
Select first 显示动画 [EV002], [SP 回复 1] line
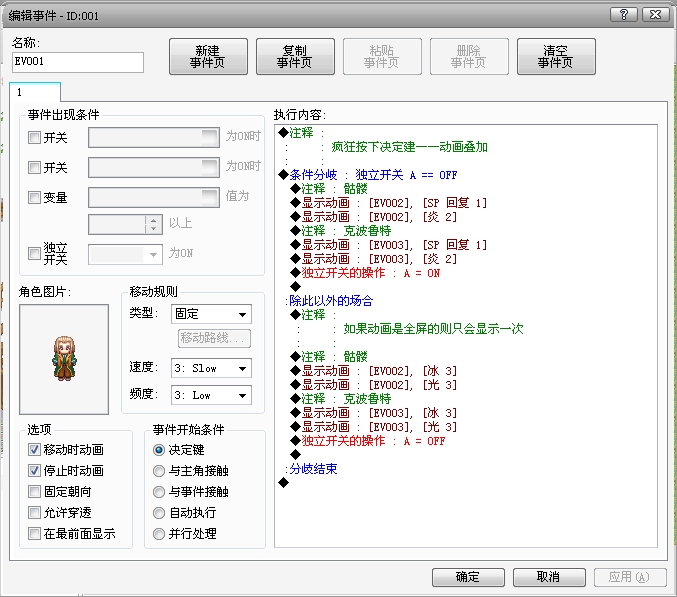coord(388,203)
